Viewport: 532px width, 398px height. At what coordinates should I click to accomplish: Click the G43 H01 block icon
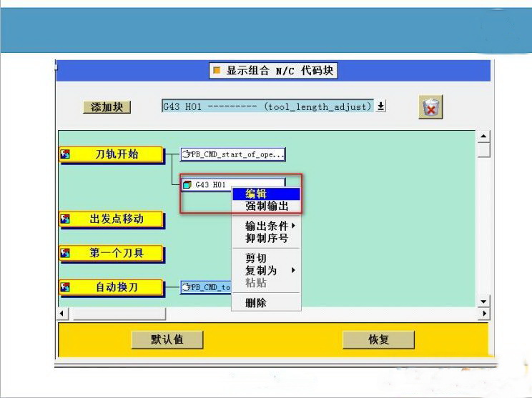[x=187, y=184]
